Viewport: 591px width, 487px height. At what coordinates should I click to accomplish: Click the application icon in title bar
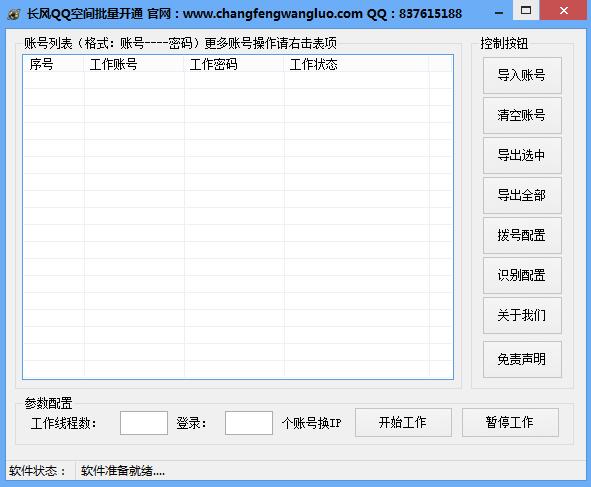(14, 15)
